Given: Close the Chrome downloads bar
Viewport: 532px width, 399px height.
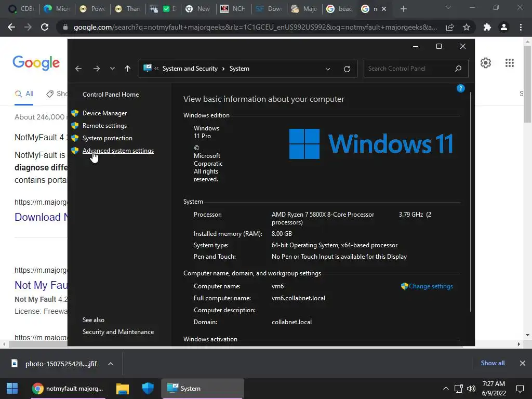Looking at the screenshot, I should 523,363.
